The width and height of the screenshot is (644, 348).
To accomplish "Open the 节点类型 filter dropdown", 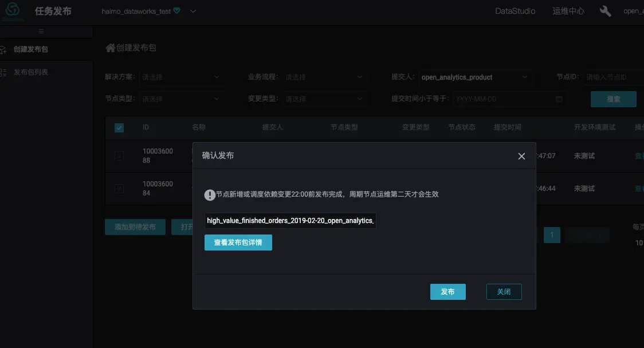I will [x=181, y=99].
